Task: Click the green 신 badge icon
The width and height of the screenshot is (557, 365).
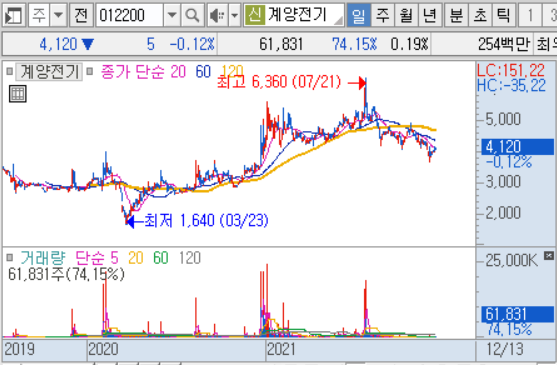Action: [x=254, y=15]
